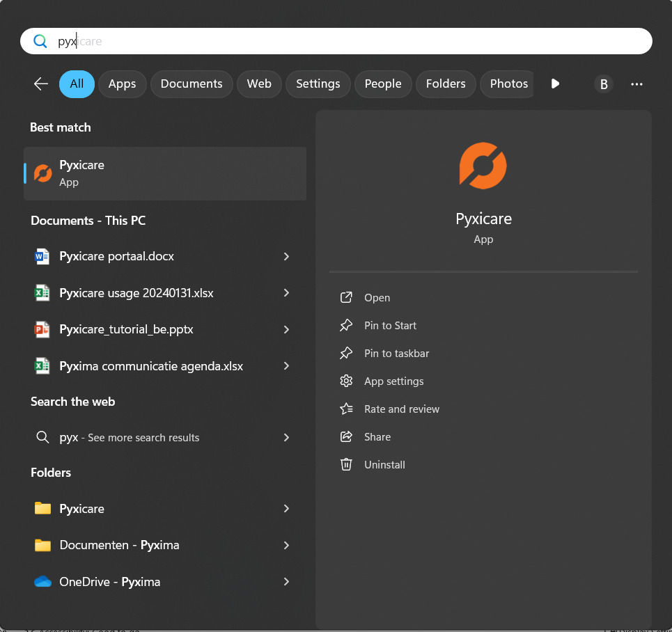Switch to the People filter tab

coord(383,84)
